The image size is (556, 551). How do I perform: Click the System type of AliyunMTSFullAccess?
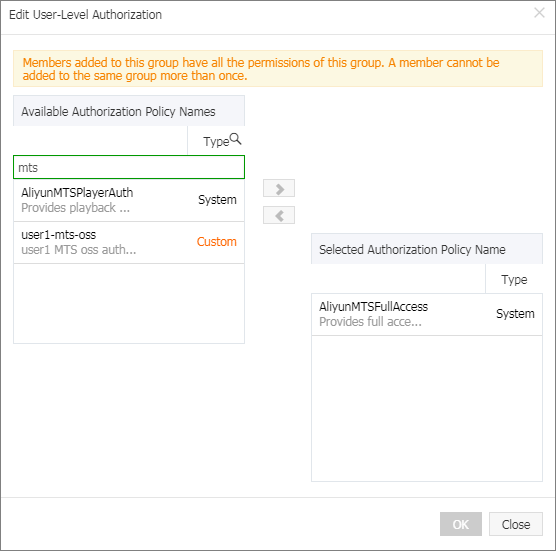tap(515, 314)
